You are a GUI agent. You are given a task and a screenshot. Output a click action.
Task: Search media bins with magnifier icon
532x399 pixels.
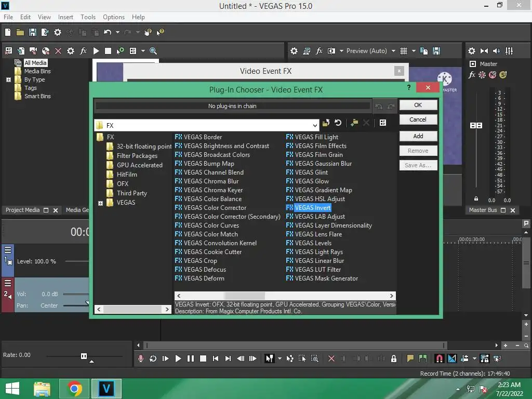[x=153, y=51]
